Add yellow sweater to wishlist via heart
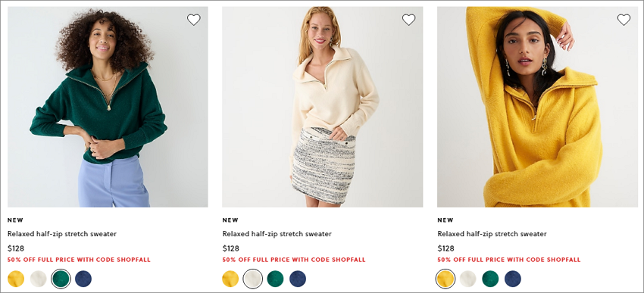 tap(624, 20)
